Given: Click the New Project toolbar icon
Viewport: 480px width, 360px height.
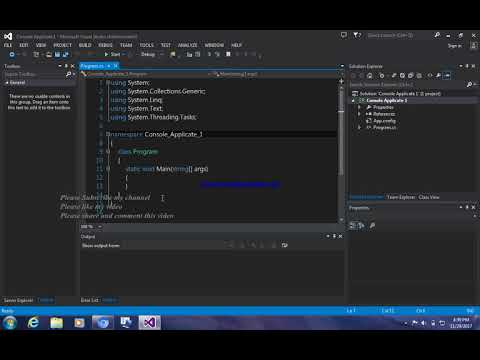Looking at the screenshot, I should point(36,54).
